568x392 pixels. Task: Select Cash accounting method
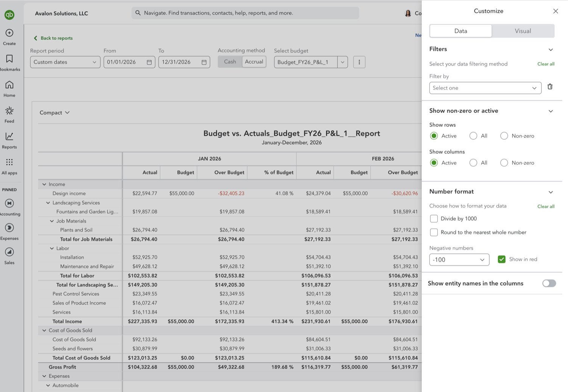(230, 62)
